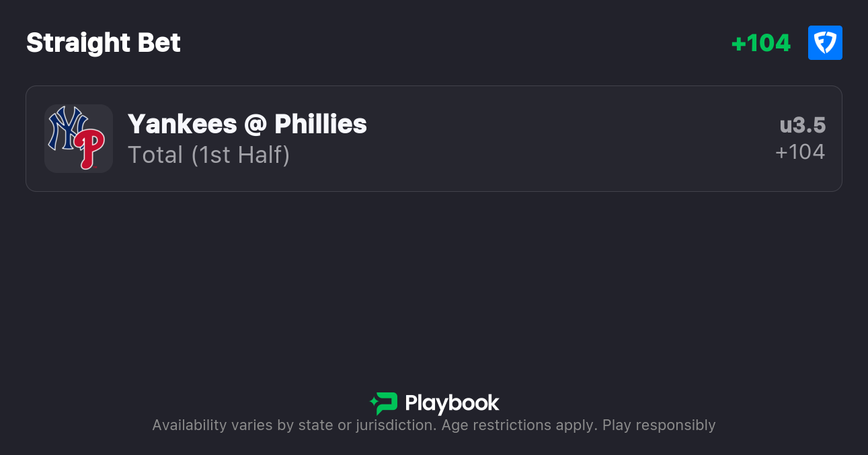868x455 pixels.
Task: Click the @ symbol between team names
Action: tap(256, 125)
